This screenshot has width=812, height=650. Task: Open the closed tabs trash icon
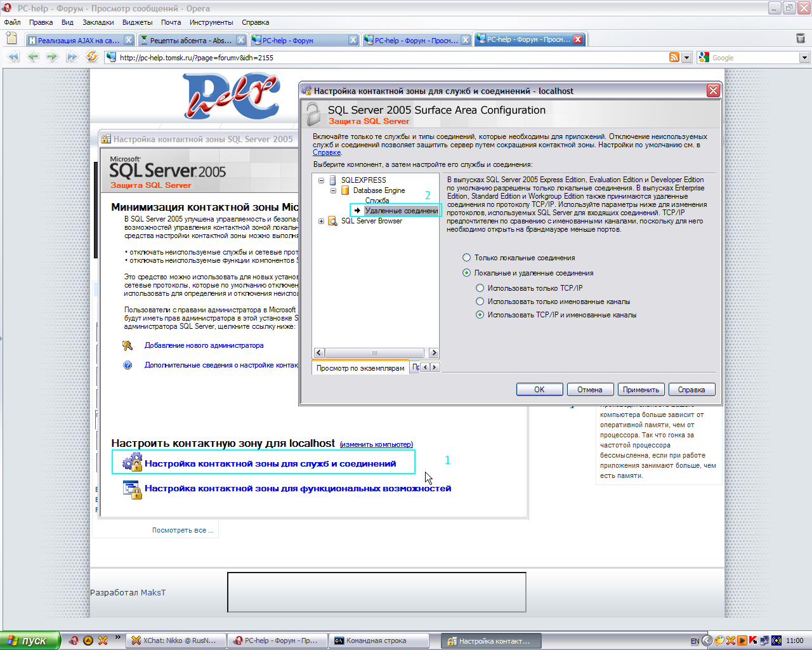(801, 38)
